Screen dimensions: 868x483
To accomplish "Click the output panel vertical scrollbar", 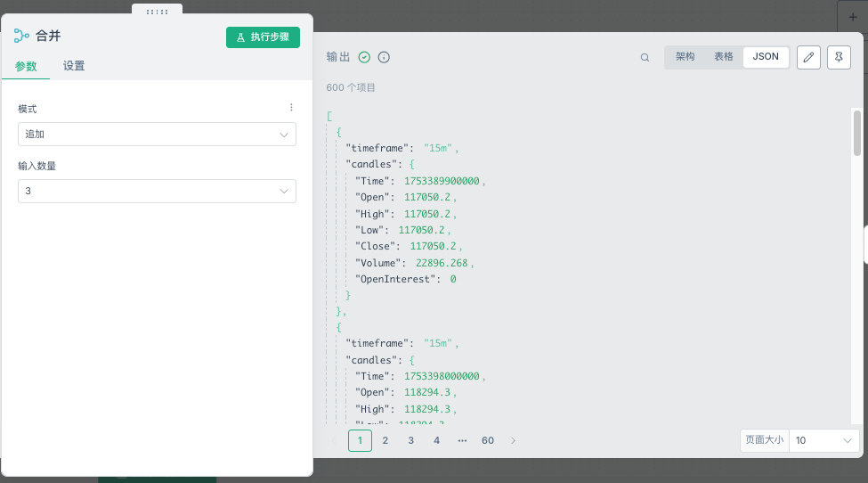I will point(857,132).
